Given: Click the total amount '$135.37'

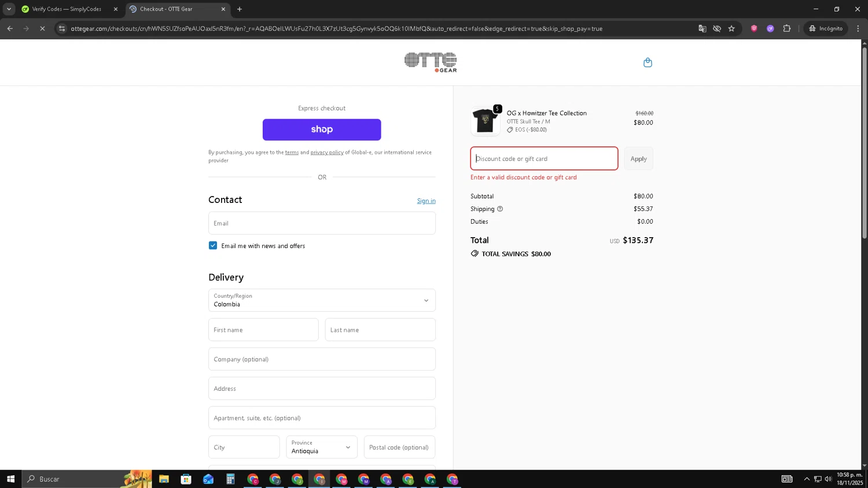Looking at the screenshot, I should 638,240.
